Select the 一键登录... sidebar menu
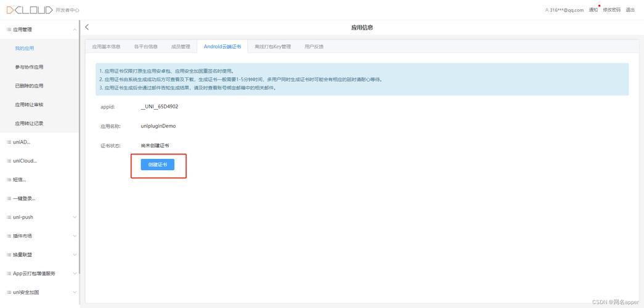Viewport: 644px width, 308px height. [39, 198]
